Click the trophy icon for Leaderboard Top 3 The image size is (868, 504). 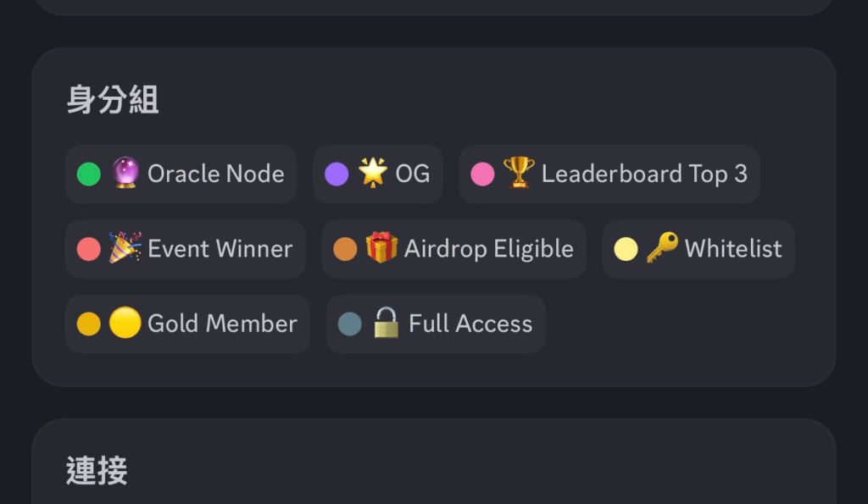[519, 174]
